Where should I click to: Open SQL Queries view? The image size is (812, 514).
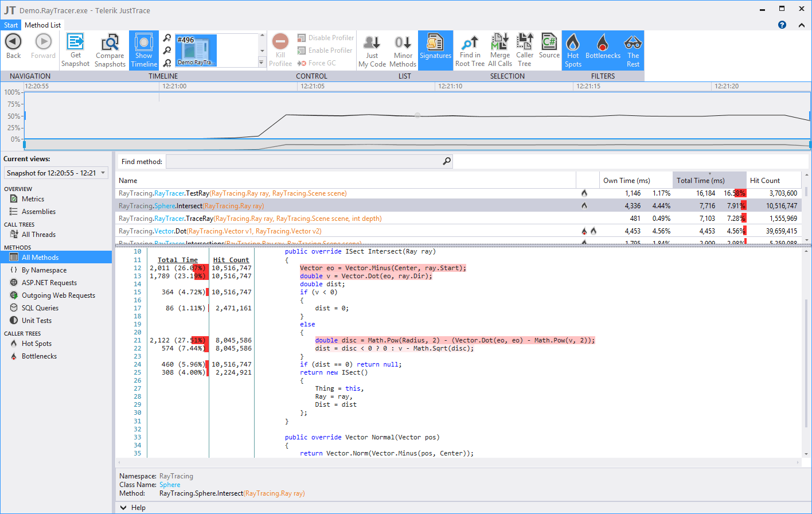click(x=40, y=308)
